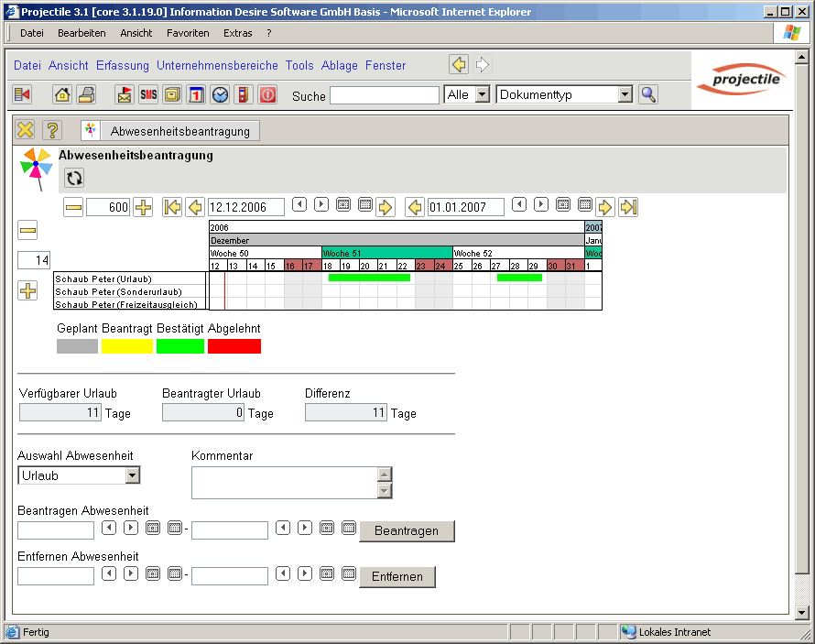Click the printer icon in the toolbar

click(x=86, y=94)
